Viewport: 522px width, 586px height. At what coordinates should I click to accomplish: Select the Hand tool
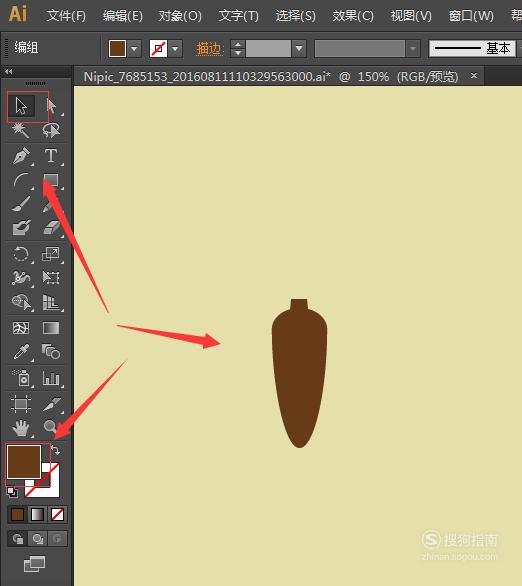tap(21, 428)
